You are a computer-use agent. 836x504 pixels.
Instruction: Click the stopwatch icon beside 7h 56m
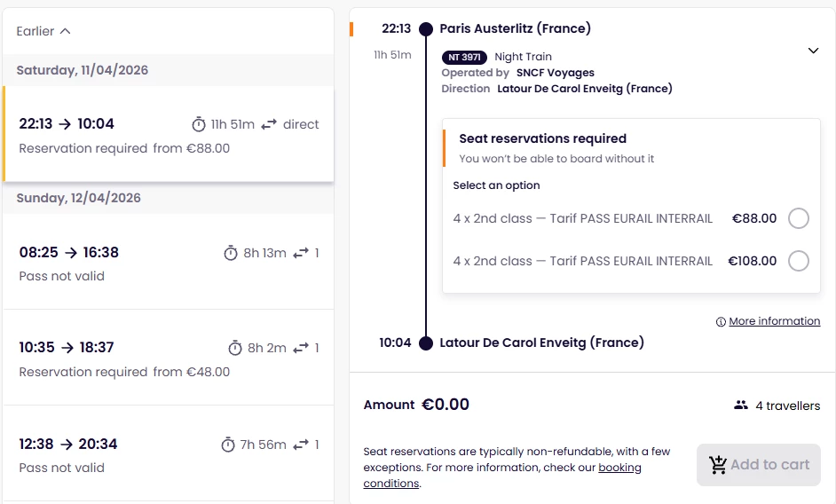pyautogui.click(x=228, y=445)
